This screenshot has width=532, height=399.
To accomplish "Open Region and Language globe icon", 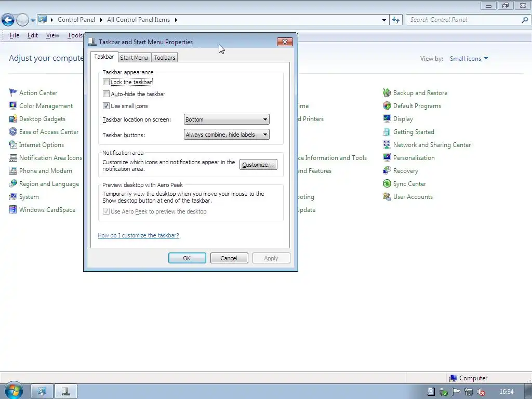I will 13,183.
